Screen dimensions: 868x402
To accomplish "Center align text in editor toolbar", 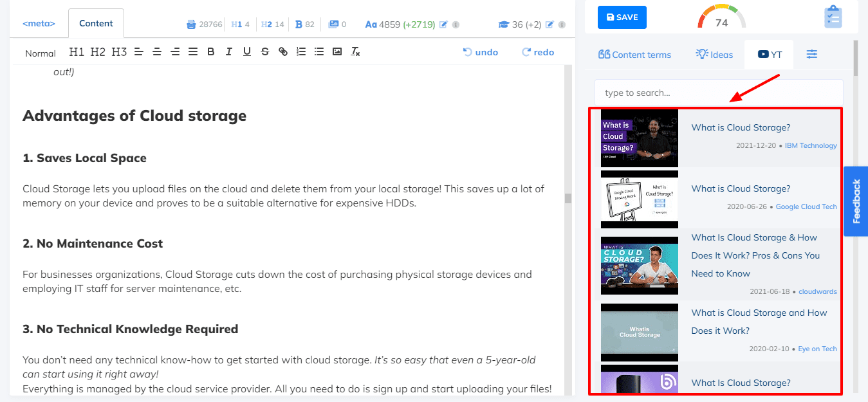I will (x=156, y=52).
